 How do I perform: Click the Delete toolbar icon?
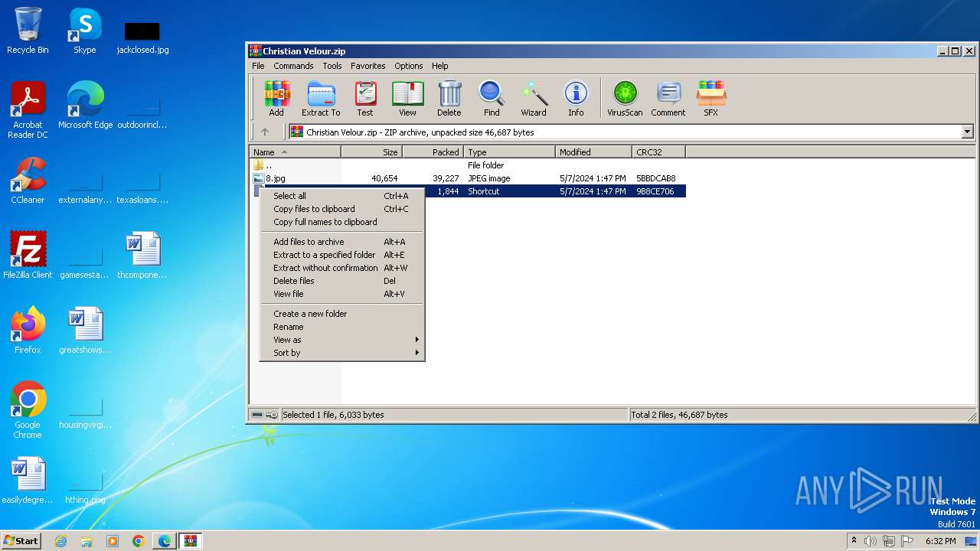[449, 99]
